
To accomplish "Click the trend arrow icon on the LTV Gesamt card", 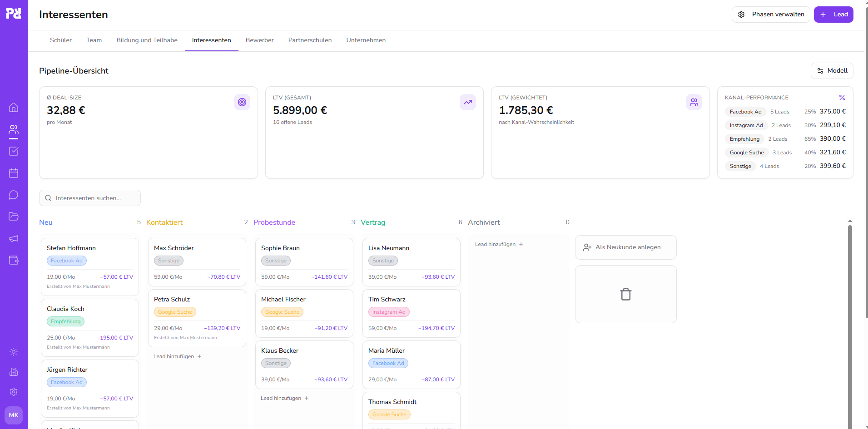I will [x=468, y=102].
